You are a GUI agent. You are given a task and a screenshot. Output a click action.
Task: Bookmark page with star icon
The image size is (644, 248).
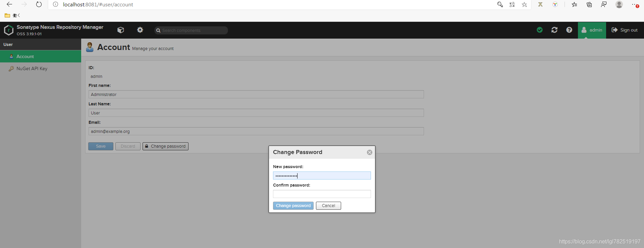click(x=524, y=4)
